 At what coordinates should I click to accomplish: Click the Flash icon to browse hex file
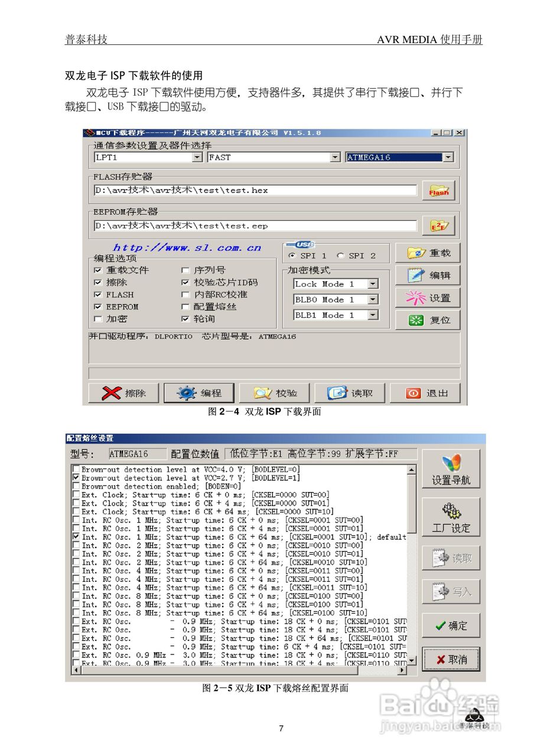tap(439, 190)
